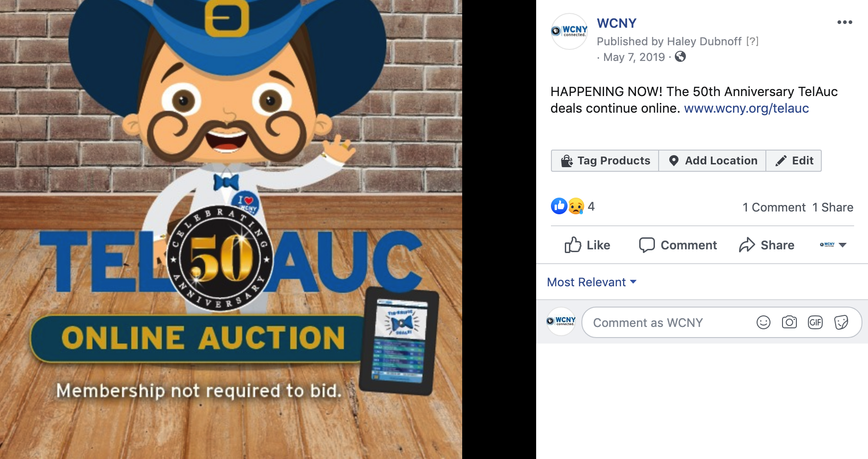This screenshot has height=459, width=868.
Task: Click the Share button
Action: click(766, 245)
